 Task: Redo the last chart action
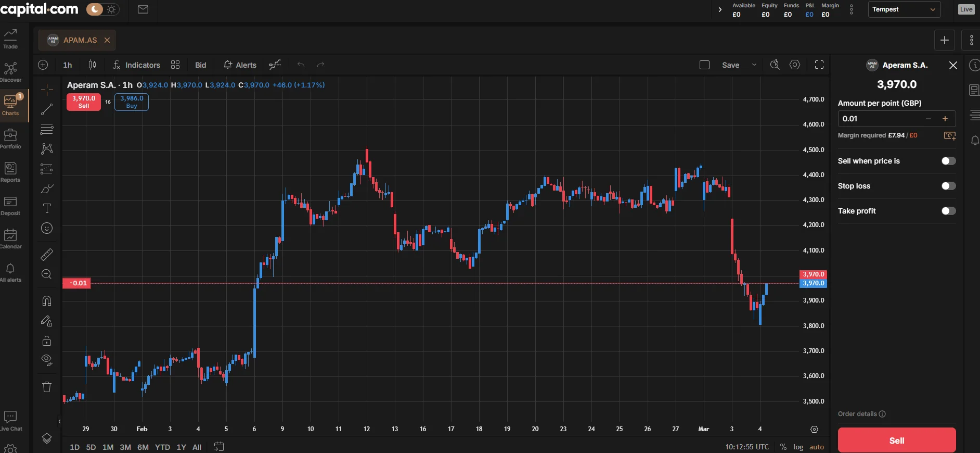(x=320, y=65)
